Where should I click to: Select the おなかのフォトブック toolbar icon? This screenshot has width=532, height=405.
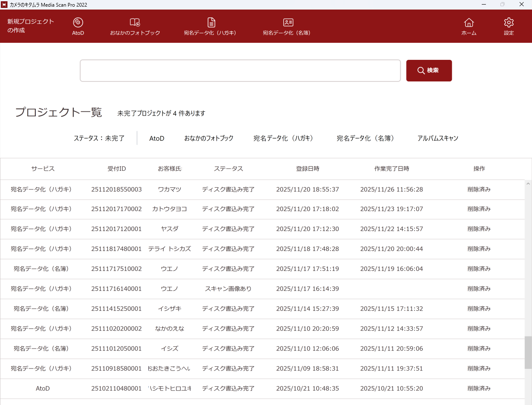click(134, 26)
